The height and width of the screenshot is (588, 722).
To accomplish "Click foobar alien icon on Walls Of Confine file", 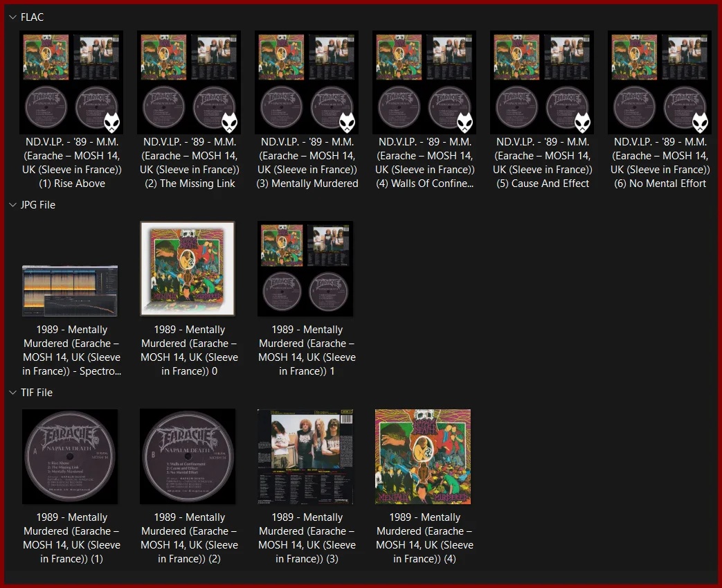I will 464,123.
